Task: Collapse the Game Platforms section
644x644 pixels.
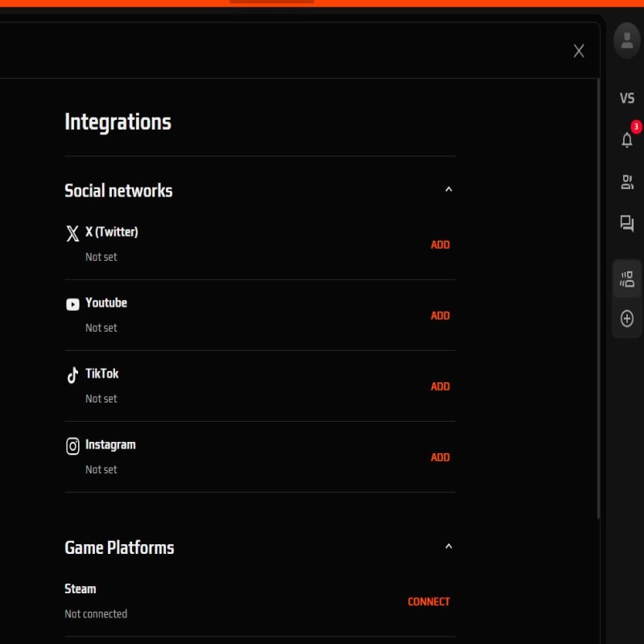Action: (448, 546)
